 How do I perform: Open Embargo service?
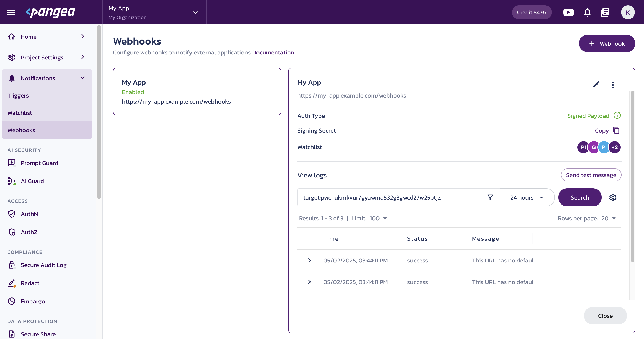pos(33,301)
